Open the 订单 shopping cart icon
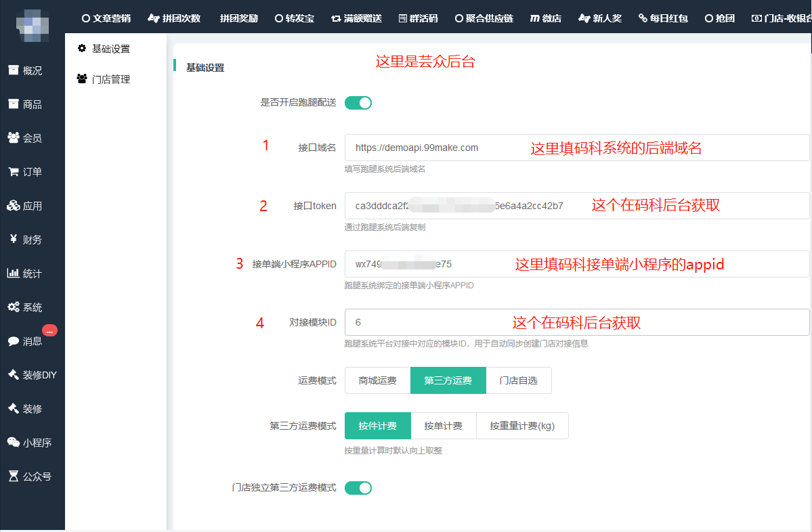Screen dimensions: 812x532 click(x=14, y=171)
